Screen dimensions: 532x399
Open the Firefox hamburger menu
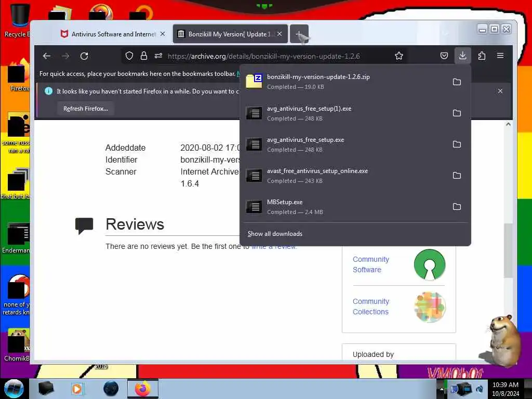500,56
